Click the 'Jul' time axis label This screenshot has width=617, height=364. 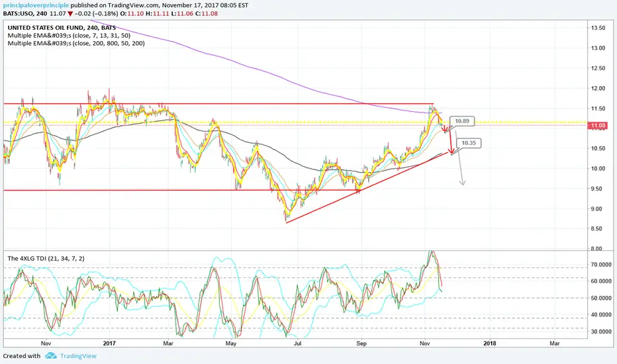[297, 343]
